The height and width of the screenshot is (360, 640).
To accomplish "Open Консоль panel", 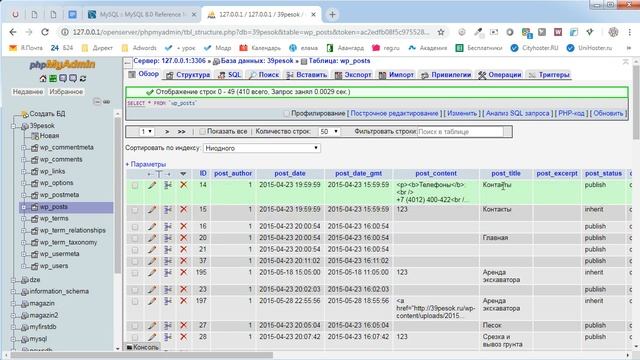I will coord(142,347).
